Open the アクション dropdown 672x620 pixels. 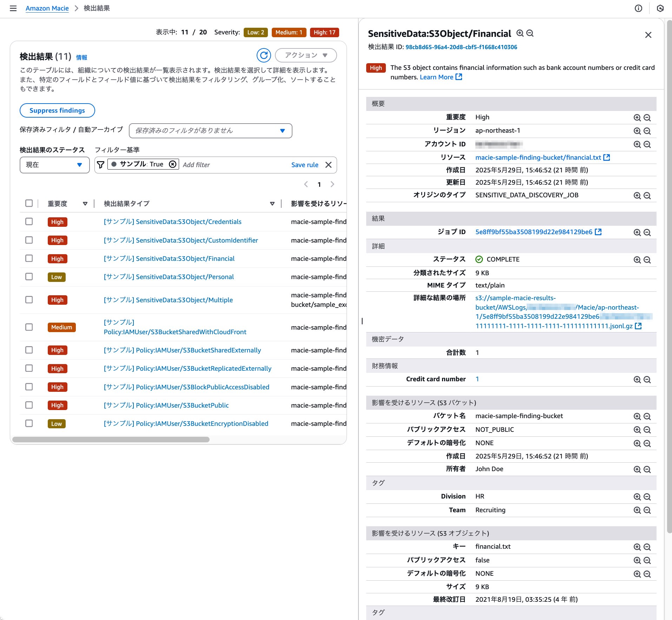pos(306,55)
